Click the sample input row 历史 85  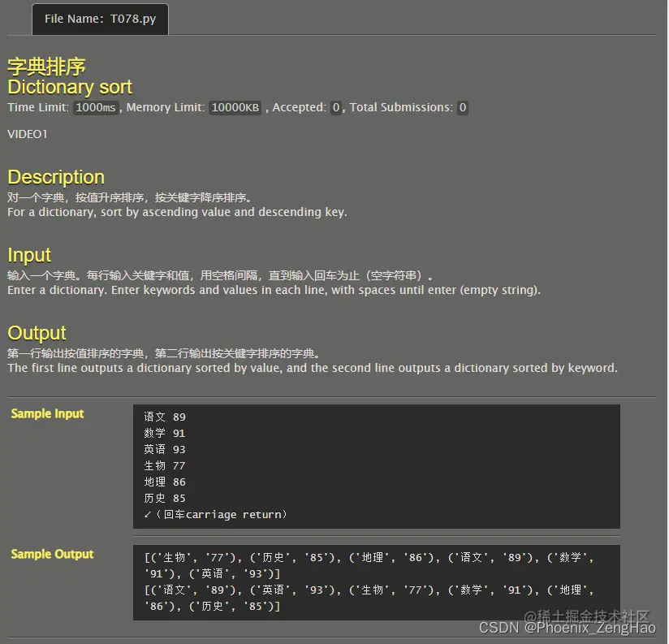[x=165, y=498]
